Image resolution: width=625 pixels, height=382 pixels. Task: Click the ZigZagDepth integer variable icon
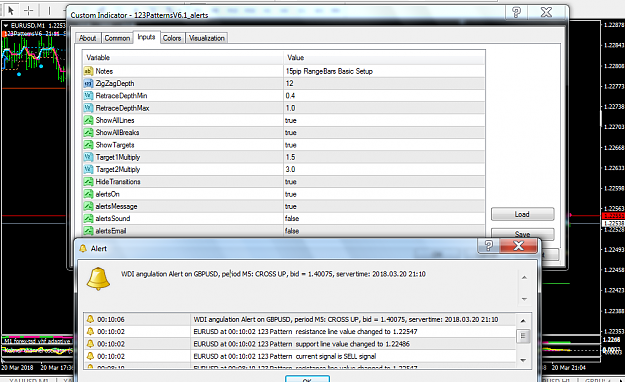[x=88, y=83]
